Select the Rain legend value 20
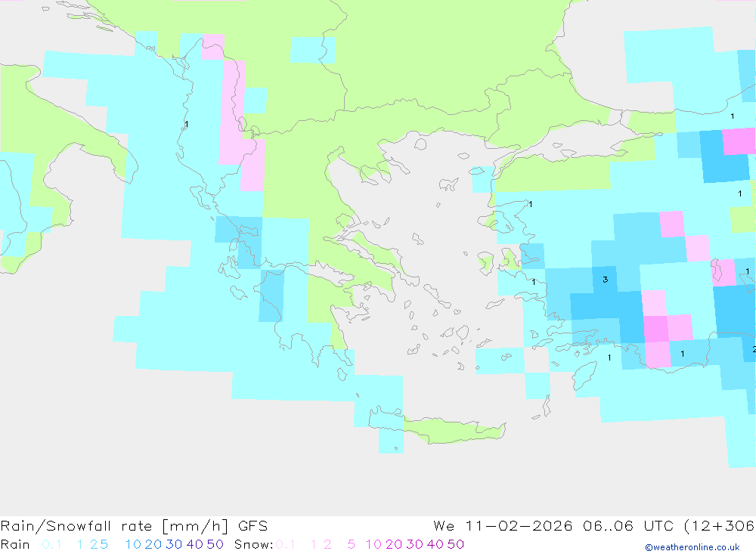This screenshot has width=756, height=554. 153,544
